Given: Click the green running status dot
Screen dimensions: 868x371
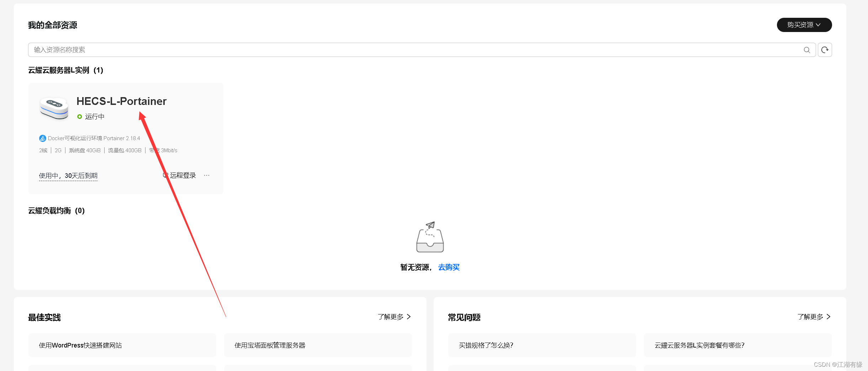Looking at the screenshot, I should [x=79, y=116].
